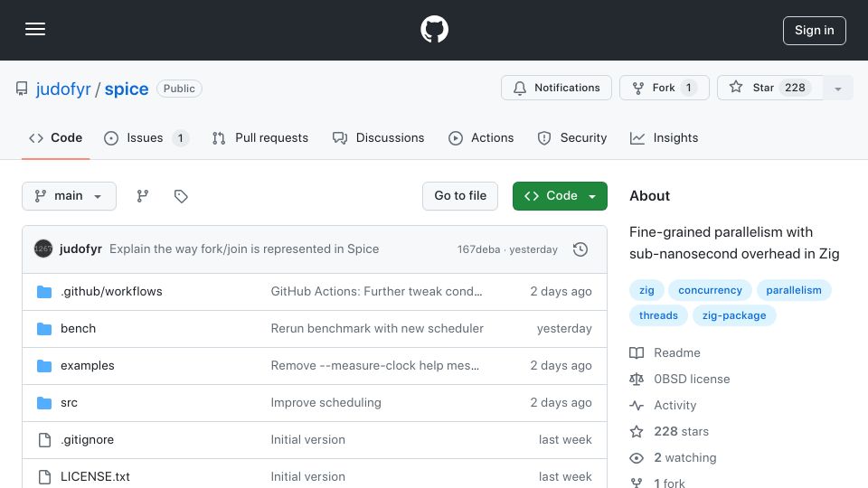Open the Discussions tab
Image resolution: width=868 pixels, height=488 pixels.
pos(379,137)
